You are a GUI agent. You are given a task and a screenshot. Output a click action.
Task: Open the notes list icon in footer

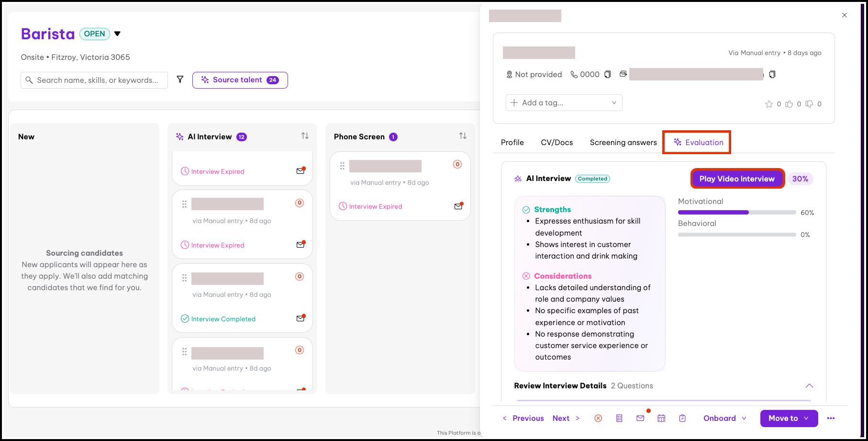click(619, 418)
